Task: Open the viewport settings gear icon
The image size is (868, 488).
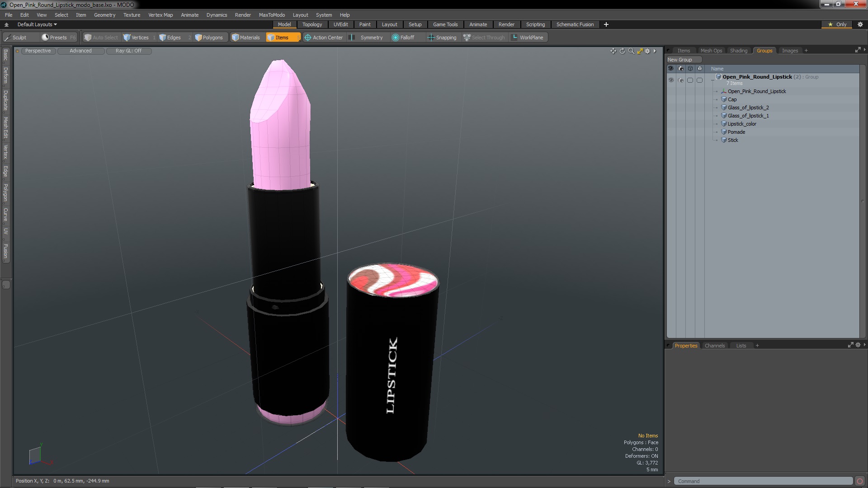Action: (647, 51)
